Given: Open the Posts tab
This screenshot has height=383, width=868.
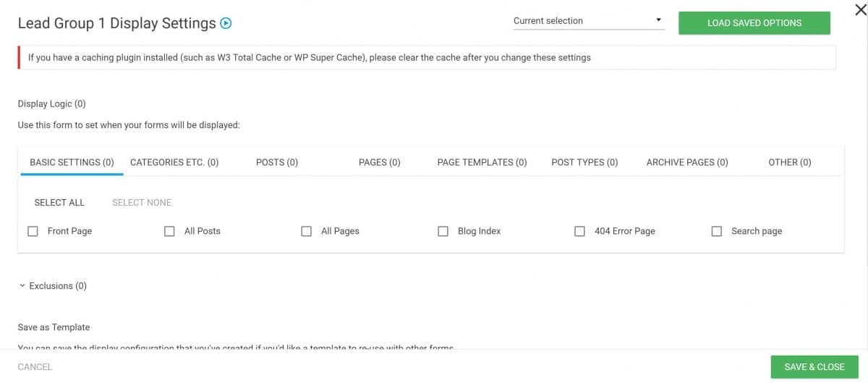Looking at the screenshot, I should tap(277, 162).
